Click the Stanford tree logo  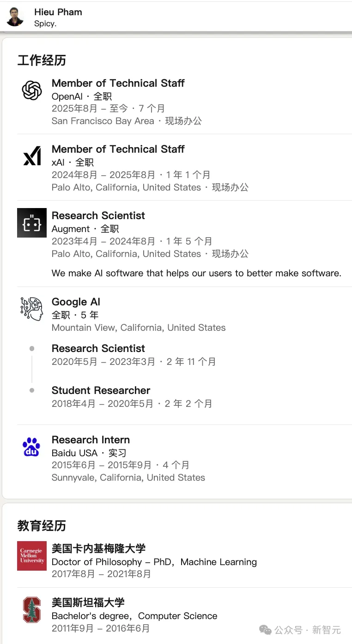tap(32, 610)
